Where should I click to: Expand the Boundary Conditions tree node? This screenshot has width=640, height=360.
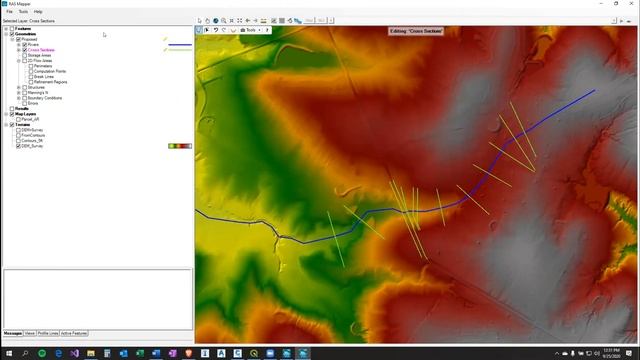19,98
